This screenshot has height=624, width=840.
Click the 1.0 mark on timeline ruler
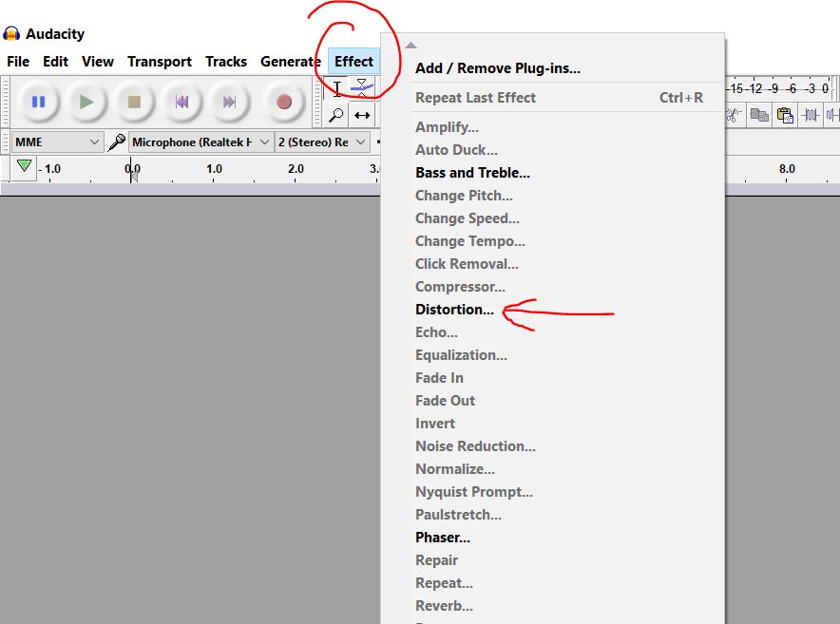tap(214, 169)
